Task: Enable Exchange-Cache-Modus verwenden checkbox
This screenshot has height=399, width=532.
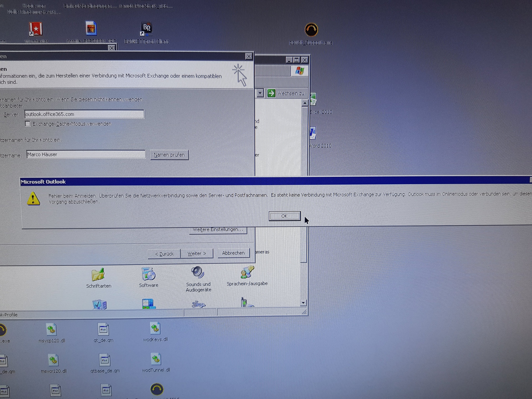Action: pos(28,124)
